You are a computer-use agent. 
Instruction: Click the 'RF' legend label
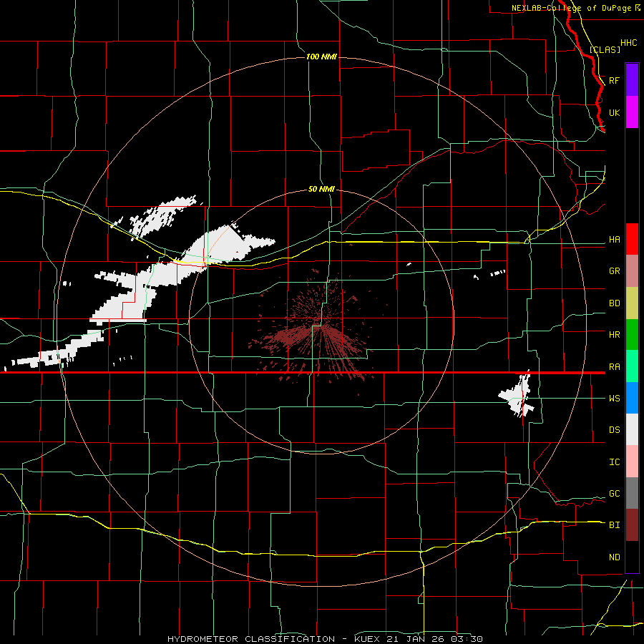[614, 80]
